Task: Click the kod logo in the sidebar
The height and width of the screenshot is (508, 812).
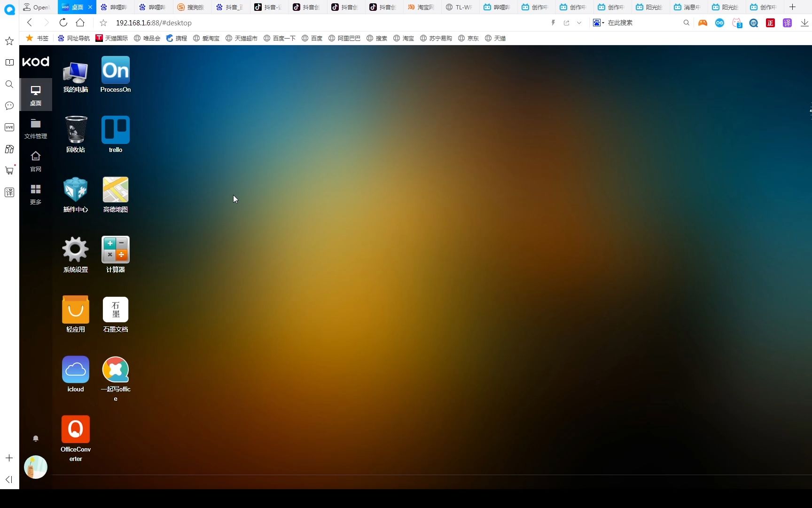Action: [x=36, y=62]
